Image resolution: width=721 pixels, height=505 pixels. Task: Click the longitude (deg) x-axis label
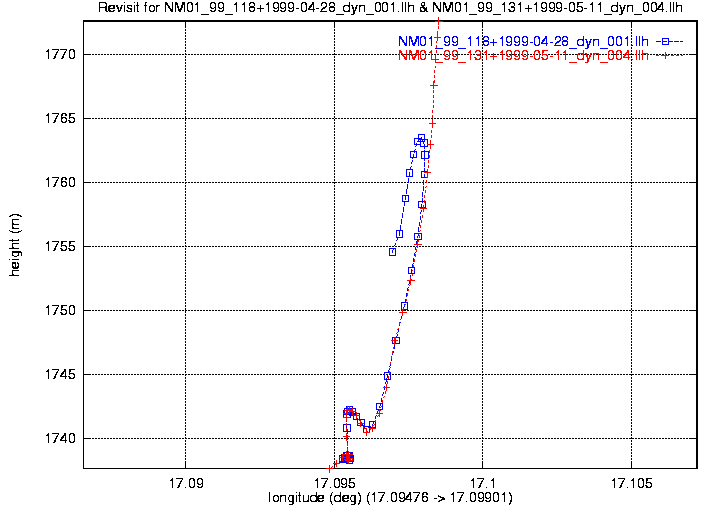[391, 496]
